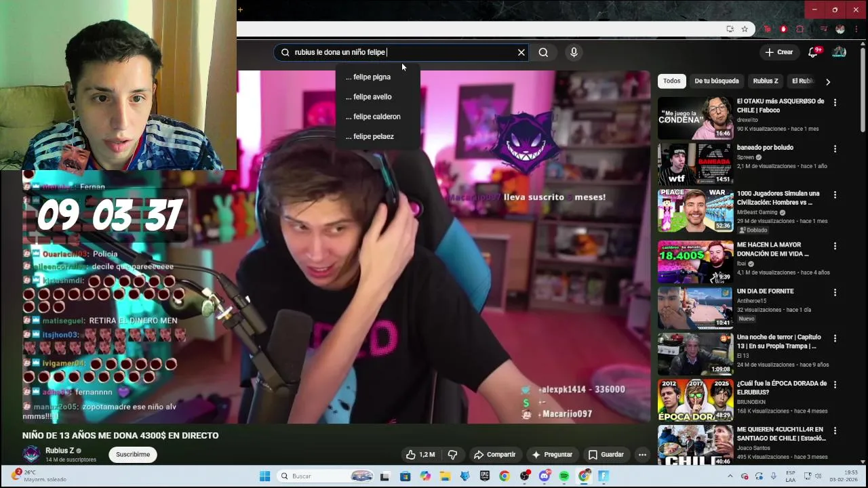
Task: Pick the 'felipe pigna' suggestion
Action: (x=377, y=77)
